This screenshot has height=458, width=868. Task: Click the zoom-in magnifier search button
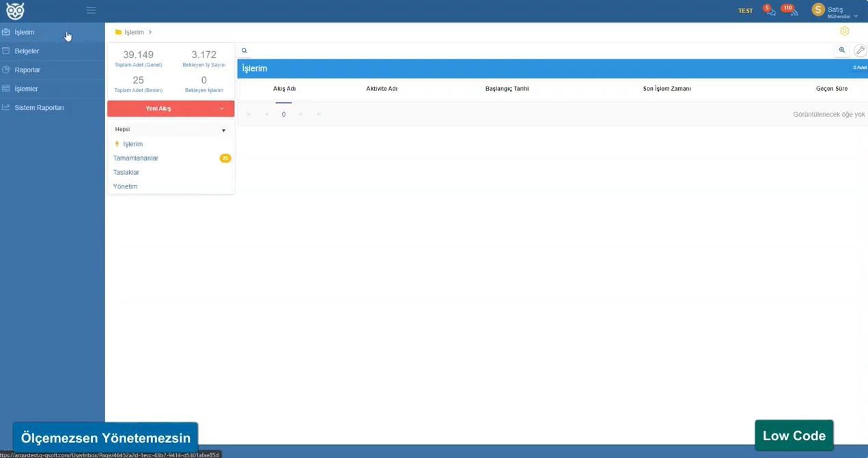pos(842,51)
